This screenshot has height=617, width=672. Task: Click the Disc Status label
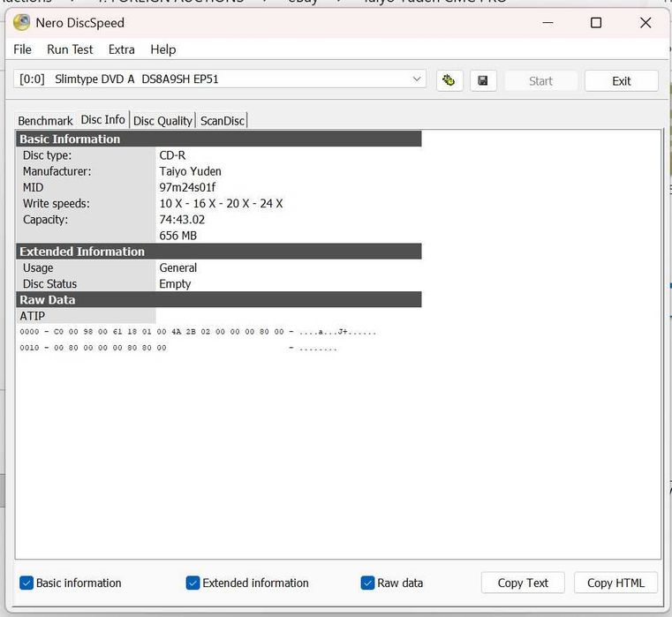[x=49, y=283]
